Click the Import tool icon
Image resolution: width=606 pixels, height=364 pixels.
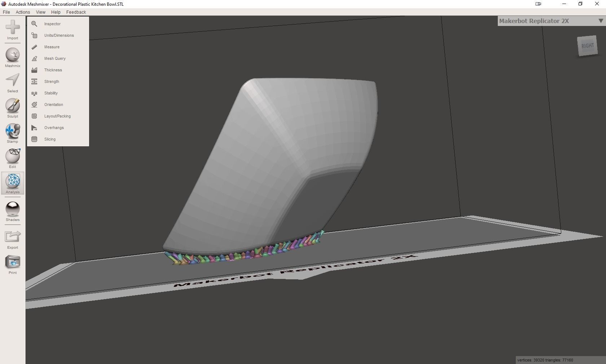pyautogui.click(x=13, y=27)
